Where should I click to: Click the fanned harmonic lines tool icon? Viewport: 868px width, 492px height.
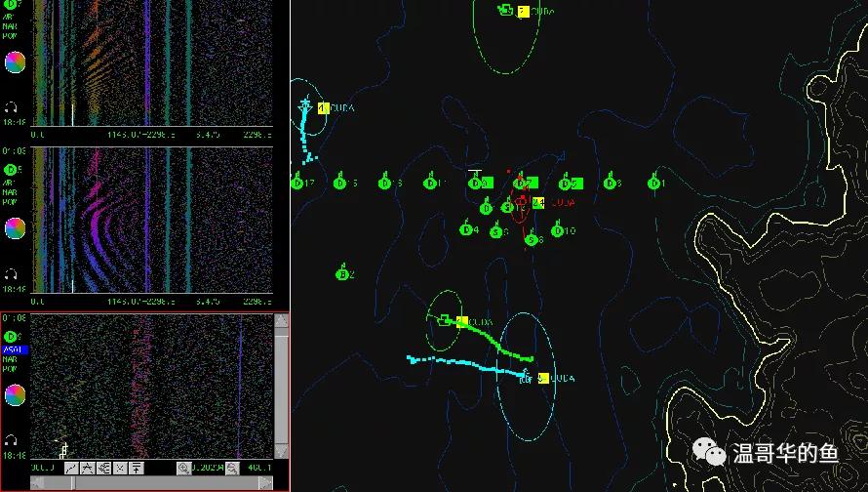point(103,469)
